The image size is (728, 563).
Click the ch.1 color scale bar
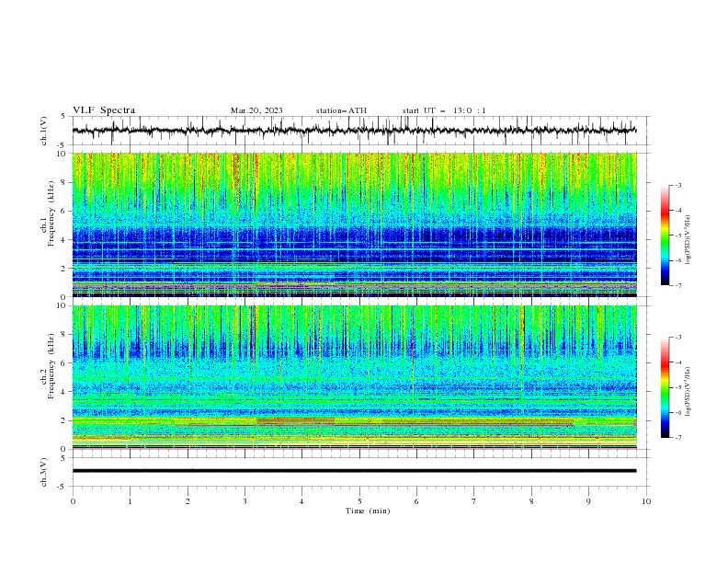tap(665, 235)
